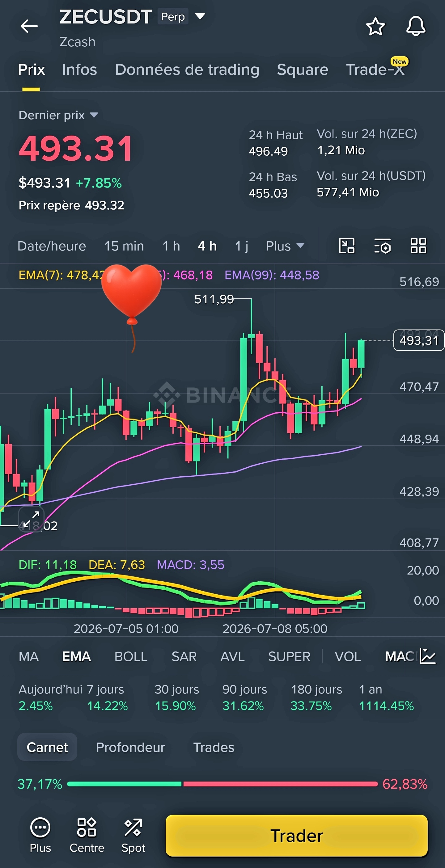
Task: Toggle the AVL indicator
Action: click(232, 656)
